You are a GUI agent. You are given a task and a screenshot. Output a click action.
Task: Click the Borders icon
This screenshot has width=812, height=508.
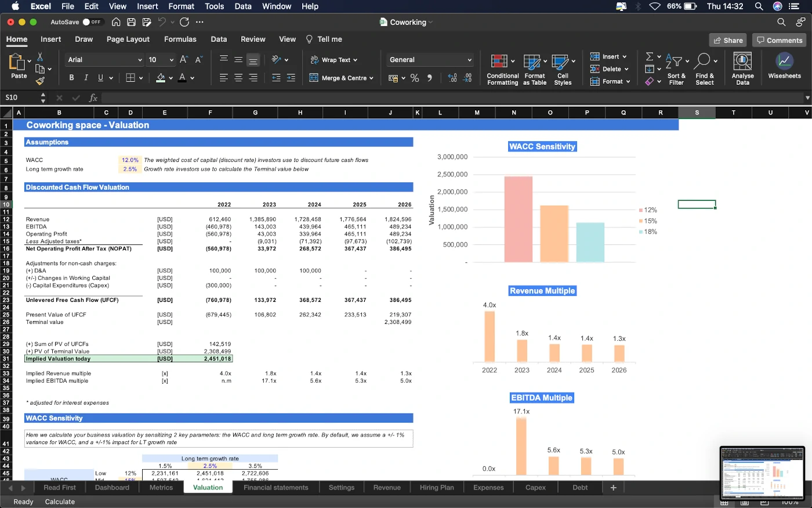click(130, 77)
